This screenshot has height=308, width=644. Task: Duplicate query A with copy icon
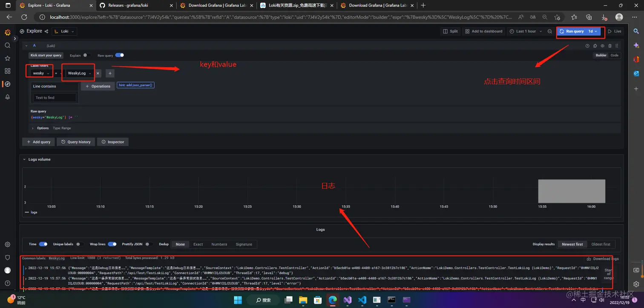click(595, 46)
